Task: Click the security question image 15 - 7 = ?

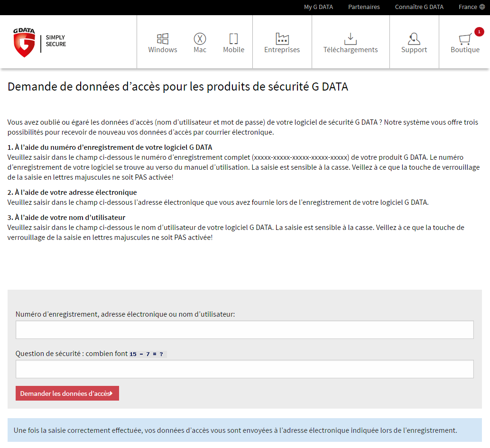Action: [148, 354]
